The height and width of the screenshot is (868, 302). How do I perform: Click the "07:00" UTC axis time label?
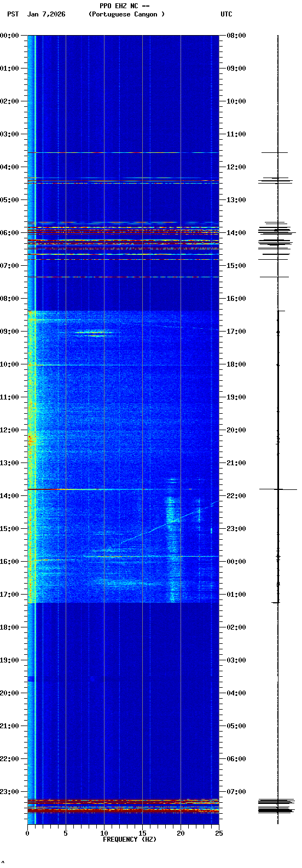point(236,792)
